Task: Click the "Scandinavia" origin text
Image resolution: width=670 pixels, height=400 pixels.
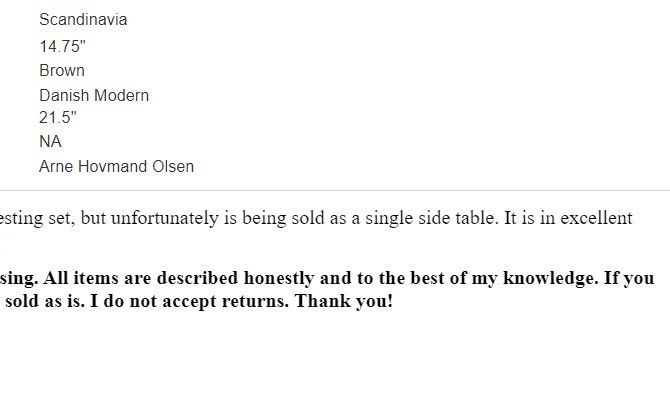Action: pos(83,20)
